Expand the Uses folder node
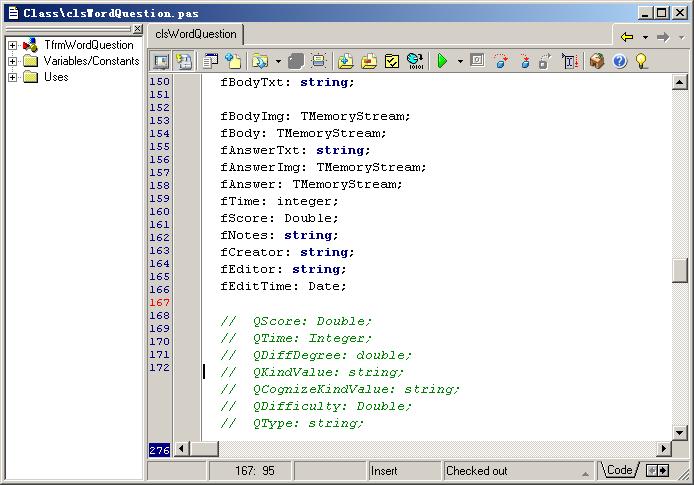694x485 pixels. tap(12, 77)
